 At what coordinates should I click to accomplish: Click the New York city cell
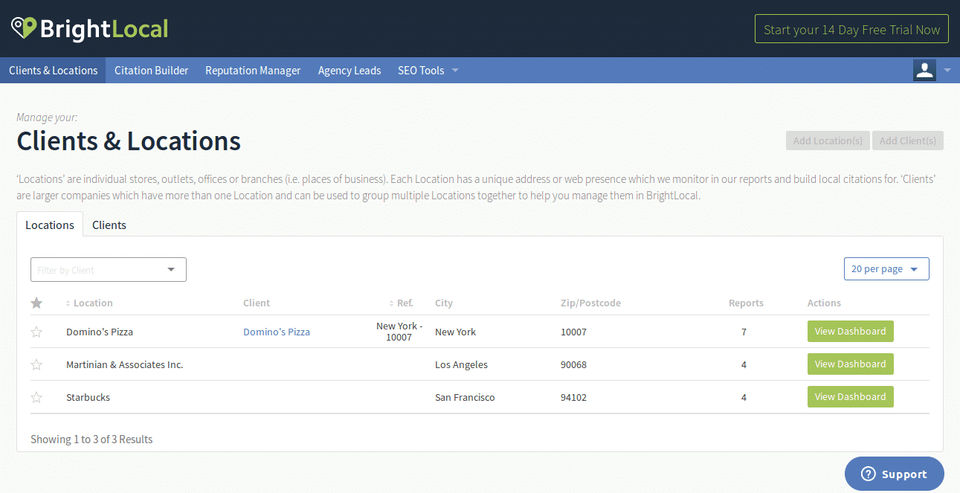(456, 332)
